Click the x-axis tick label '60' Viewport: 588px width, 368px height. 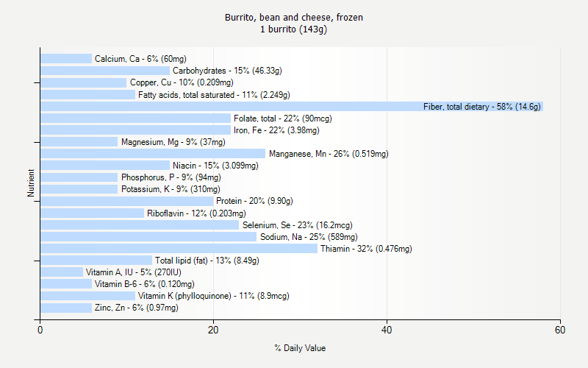pyautogui.click(x=560, y=330)
